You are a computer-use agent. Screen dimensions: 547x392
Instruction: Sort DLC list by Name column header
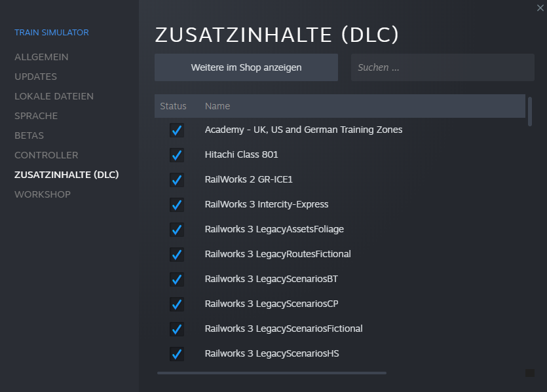[217, 106]
